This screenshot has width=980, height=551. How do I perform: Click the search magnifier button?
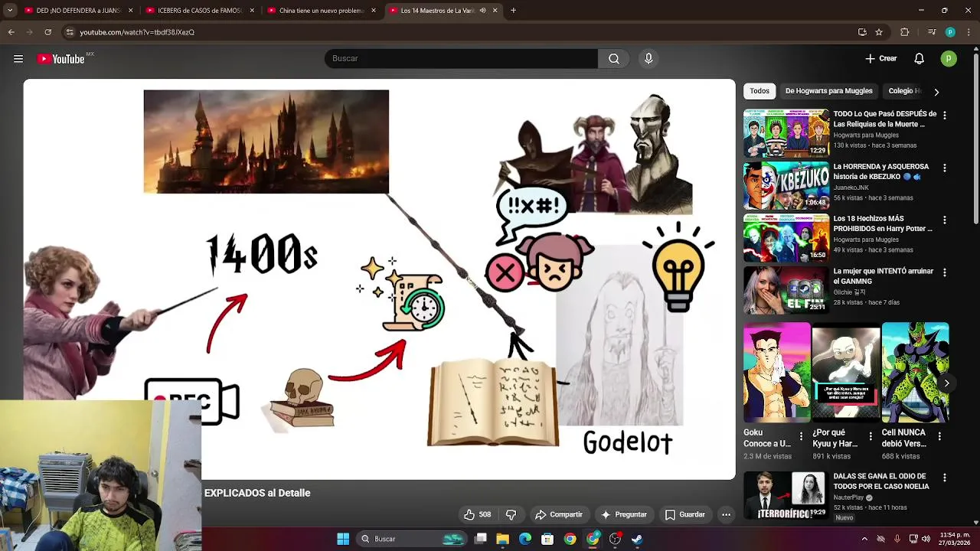[x=614, y=59]
